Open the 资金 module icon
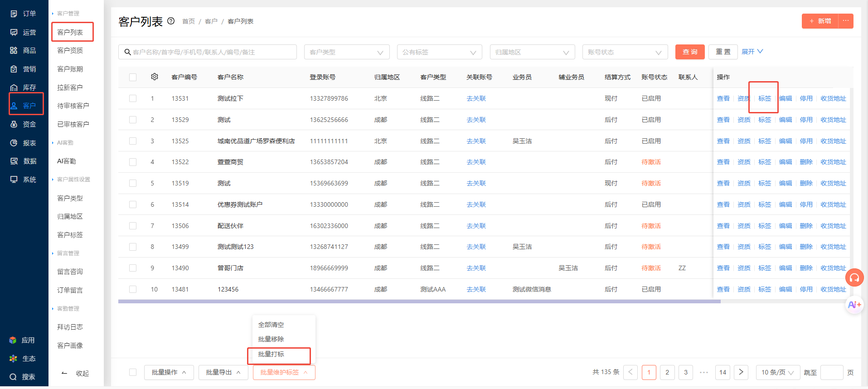Image resolution: width=868 pixels, height=389 pixels. [14, 124]
